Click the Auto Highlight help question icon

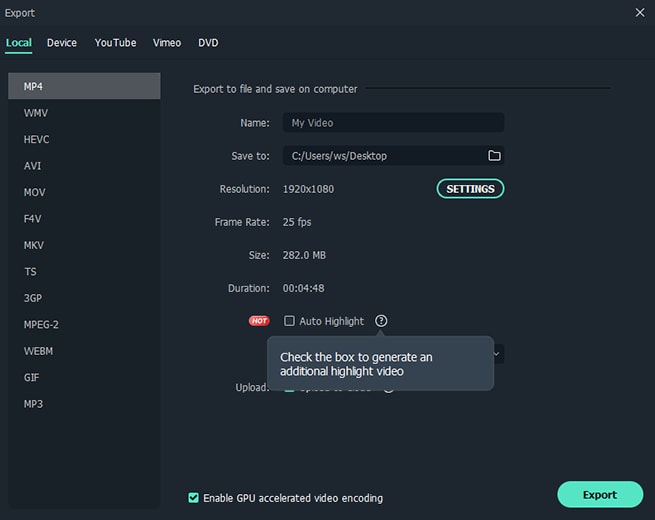381,321
